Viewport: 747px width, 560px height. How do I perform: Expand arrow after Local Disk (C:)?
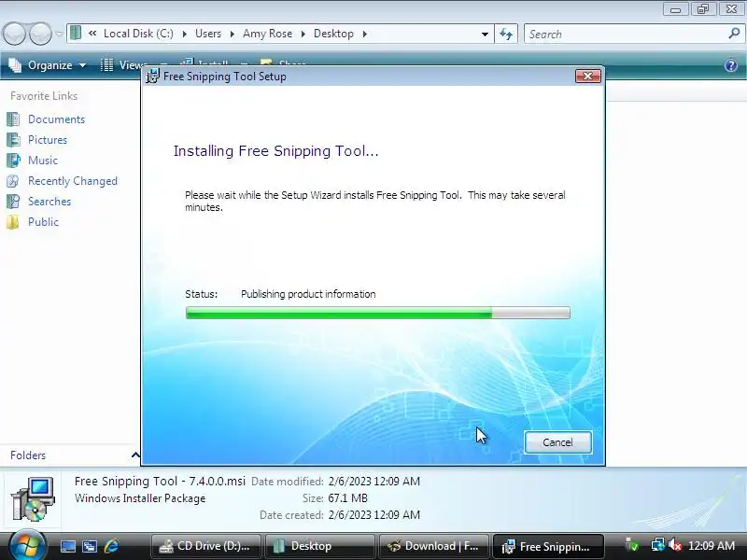coord(184,35)
